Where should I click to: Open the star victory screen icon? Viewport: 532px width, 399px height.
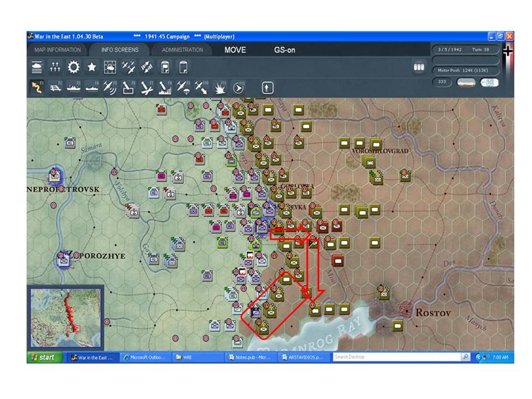92,67
